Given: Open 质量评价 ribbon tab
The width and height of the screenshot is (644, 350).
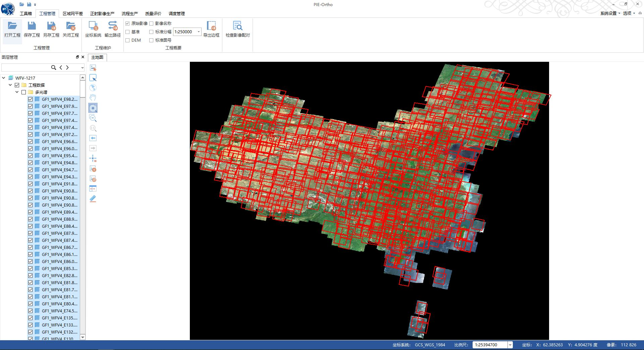Looking at the screenshot, I should (153, 14).
